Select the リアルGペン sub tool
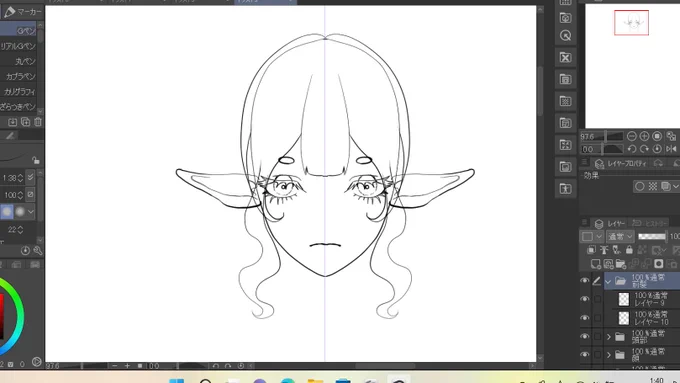680x383 pixels. [x=18, y=46]
